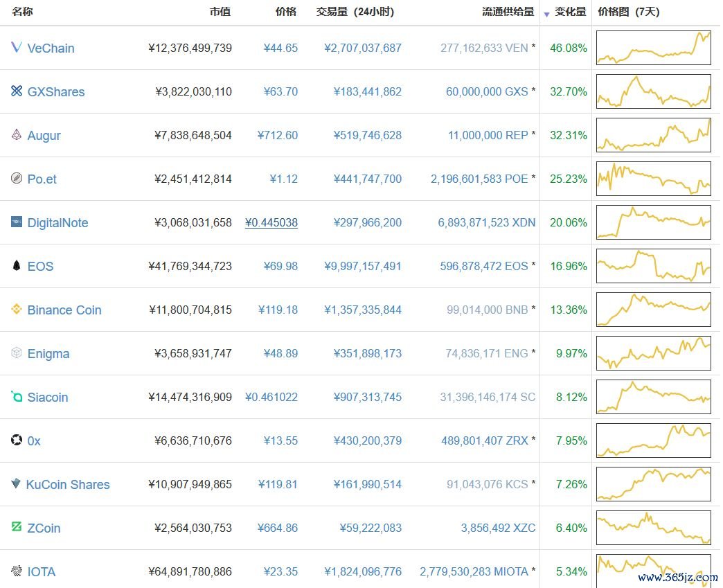Sort table by 价格 column header
The image size is (723, 588).
[286, 12]
